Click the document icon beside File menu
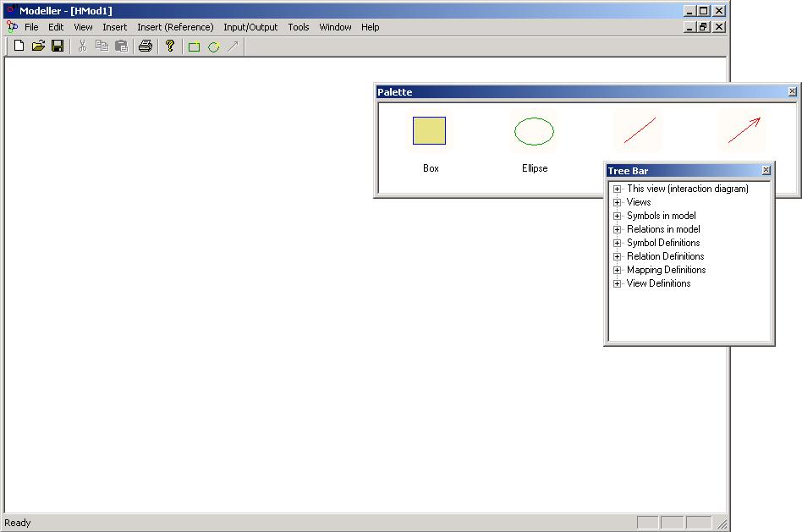 coord(13,26)
